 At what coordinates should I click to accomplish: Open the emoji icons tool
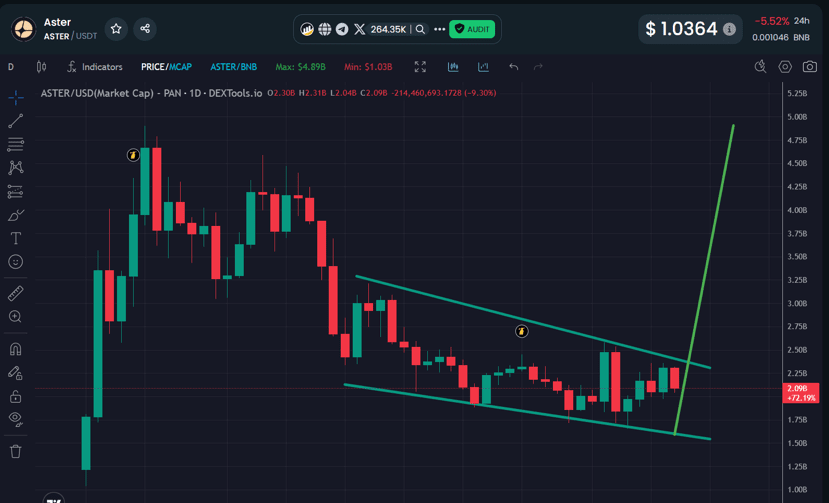pyautogui.click(x=16, y=261)
